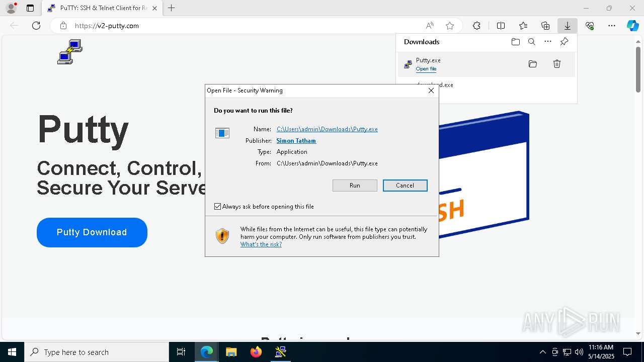
Task: Select the PuTTY taskbar icon
Action: [281, 352]
